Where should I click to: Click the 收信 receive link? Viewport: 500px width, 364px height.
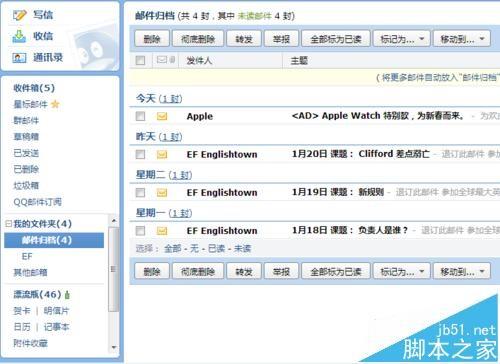pos(43,36)
